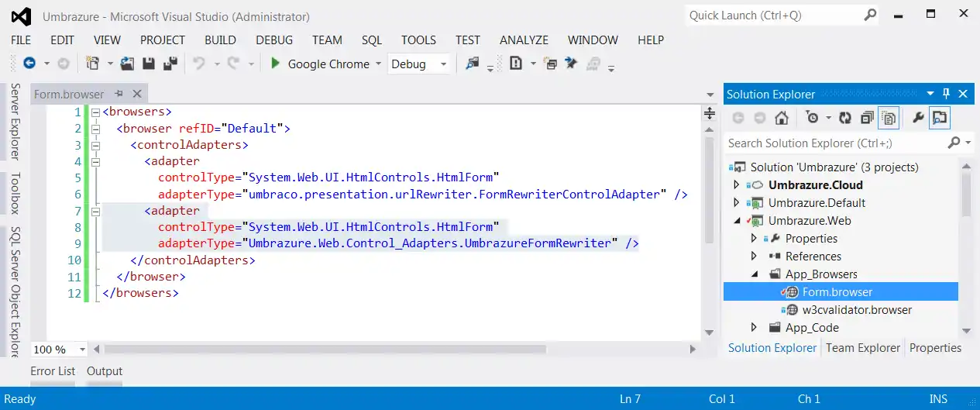Click the Save All toolbar icon
Image resolution: width=980 pixels, height=410 pixels.
click(x=170, y=64)
